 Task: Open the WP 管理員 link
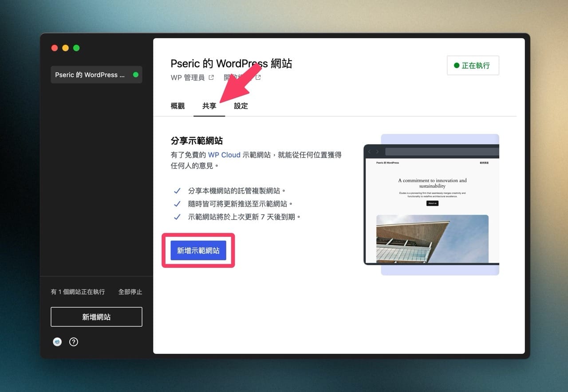coord(188,78)
